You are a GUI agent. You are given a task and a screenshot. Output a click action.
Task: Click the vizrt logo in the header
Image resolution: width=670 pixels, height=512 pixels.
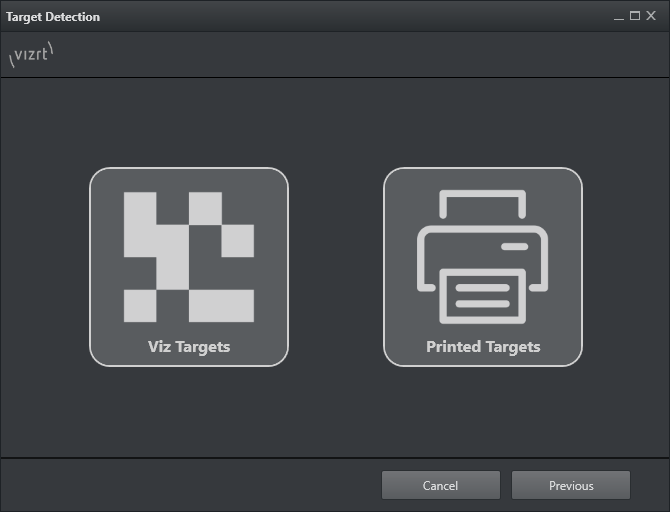click(30, 55)
